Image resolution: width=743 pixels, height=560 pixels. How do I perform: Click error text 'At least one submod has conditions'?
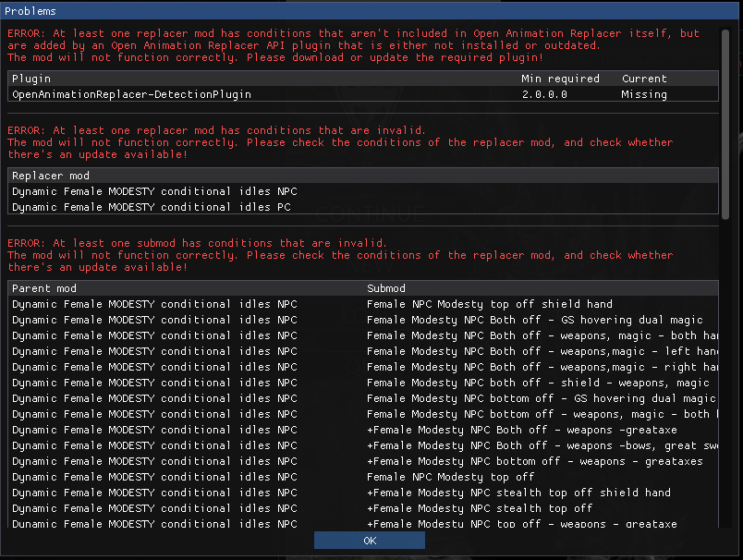click(197, 243)
